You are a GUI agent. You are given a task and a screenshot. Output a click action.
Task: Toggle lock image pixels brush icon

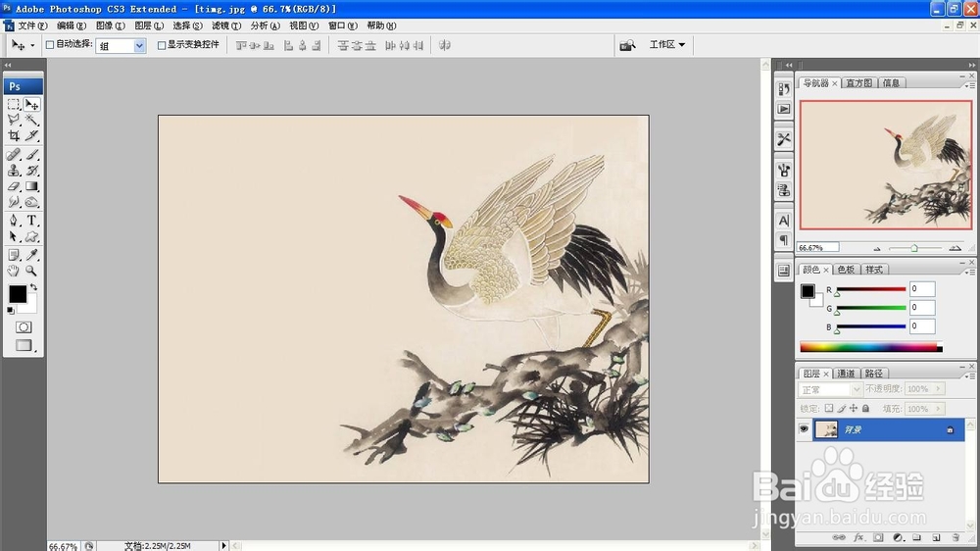pos(841,409)
